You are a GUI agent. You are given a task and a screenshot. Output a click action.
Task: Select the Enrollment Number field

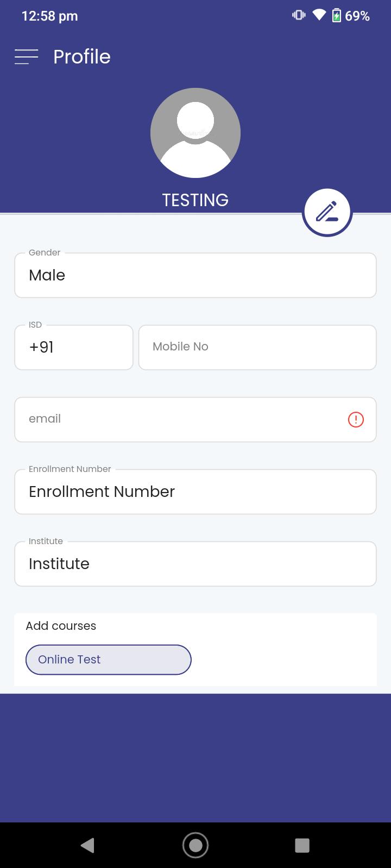tap(195, 492)
